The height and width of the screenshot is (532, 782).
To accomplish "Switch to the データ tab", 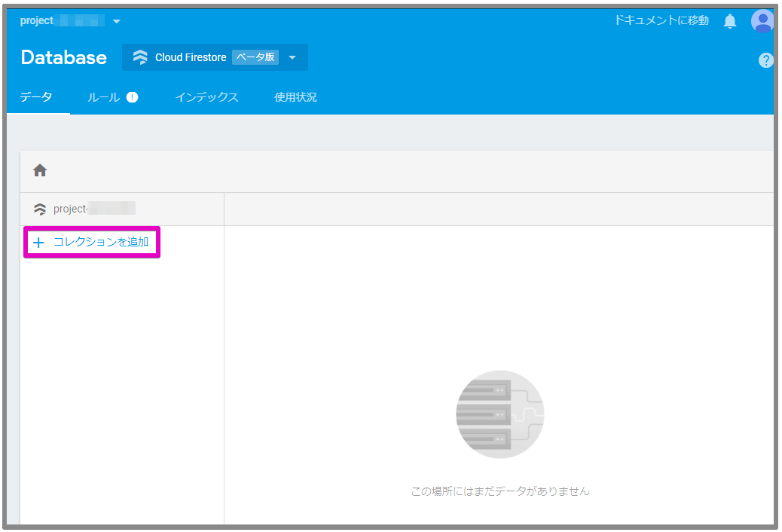I will pyautogui.click(x=38, y=96).
